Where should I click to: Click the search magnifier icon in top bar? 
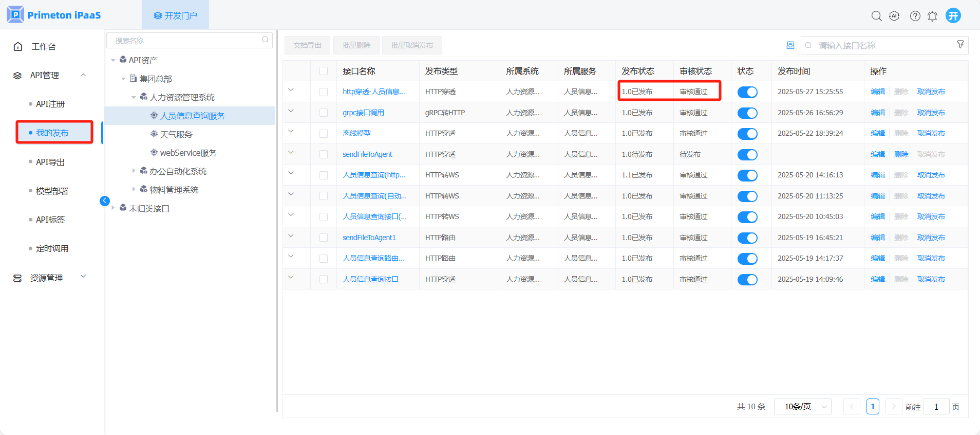coord(876,16)
